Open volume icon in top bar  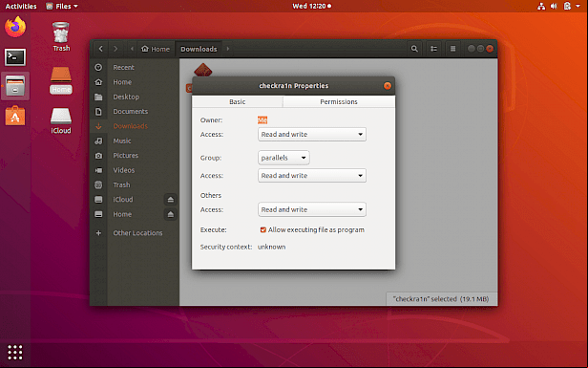pos(554,6)
